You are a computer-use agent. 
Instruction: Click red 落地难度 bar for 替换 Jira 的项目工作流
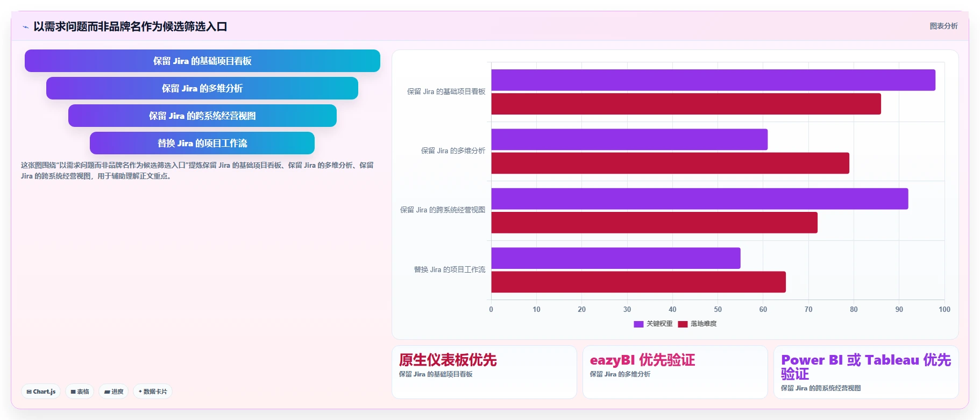[638, 282]
